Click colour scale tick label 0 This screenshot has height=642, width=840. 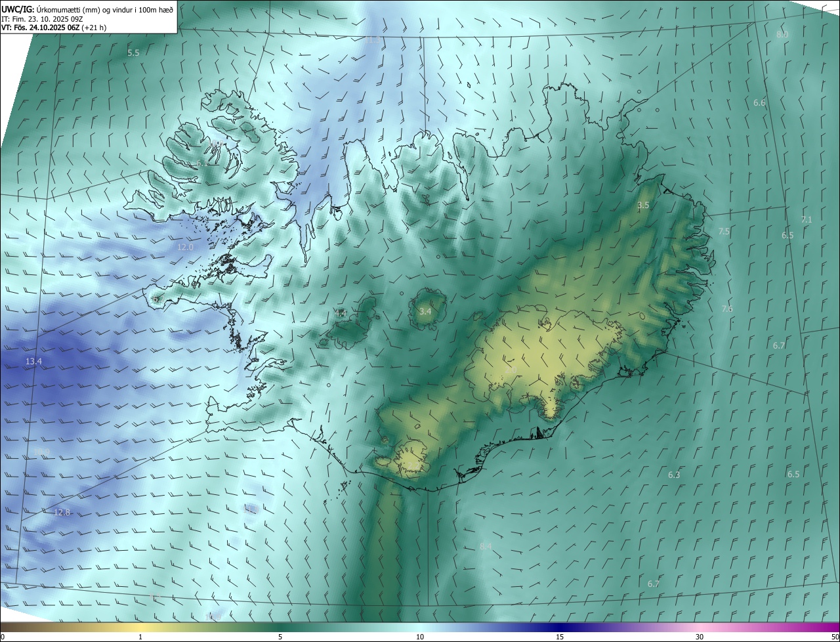(2, 637)
